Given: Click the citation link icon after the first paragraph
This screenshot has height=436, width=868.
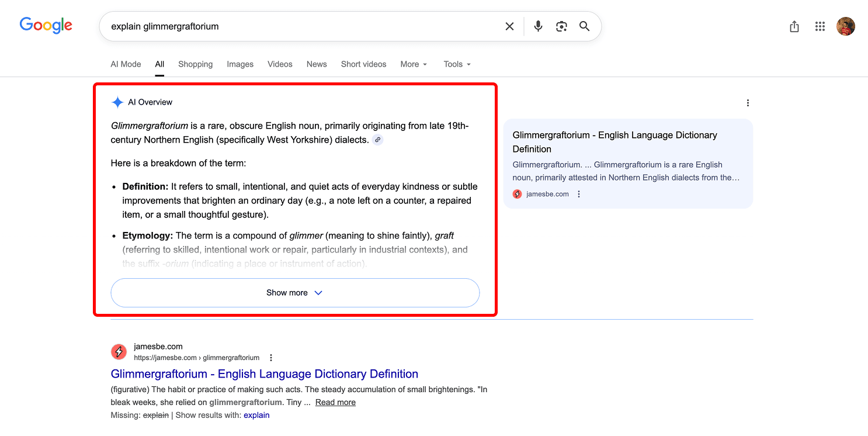Looking at the screenshot, I should [x=377, y=140].
